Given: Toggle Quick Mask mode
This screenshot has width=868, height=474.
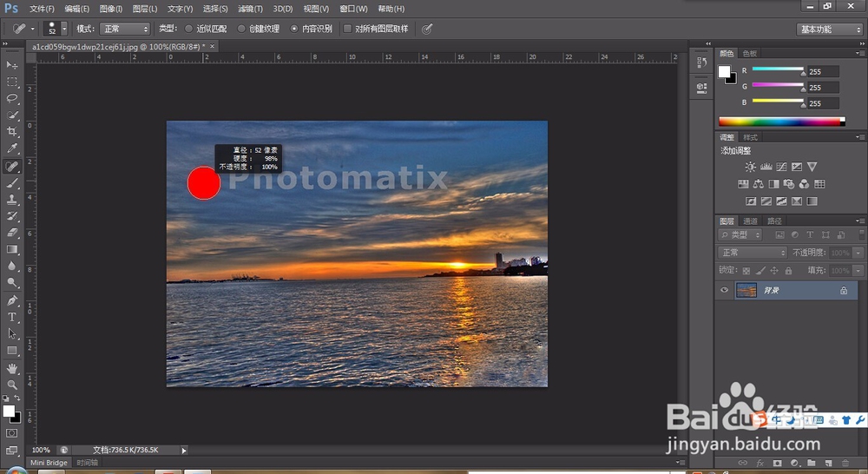Looking at the screenshot, I should coord(11,433).
